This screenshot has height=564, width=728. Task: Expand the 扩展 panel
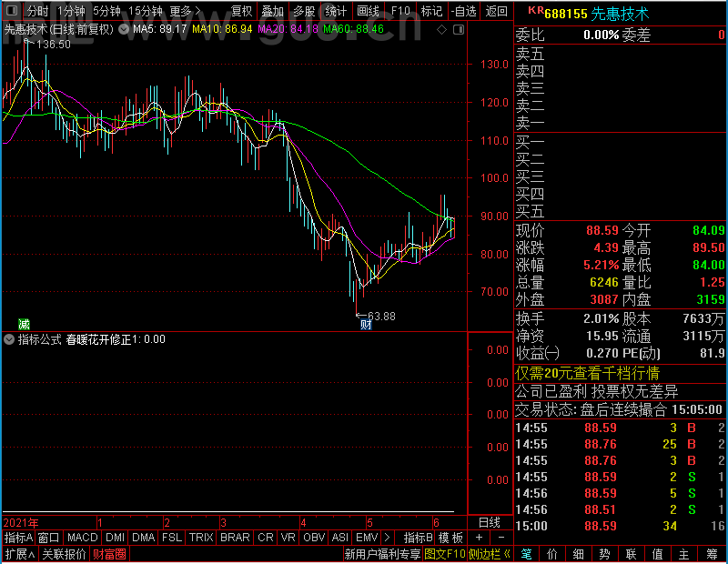(20, 554)
